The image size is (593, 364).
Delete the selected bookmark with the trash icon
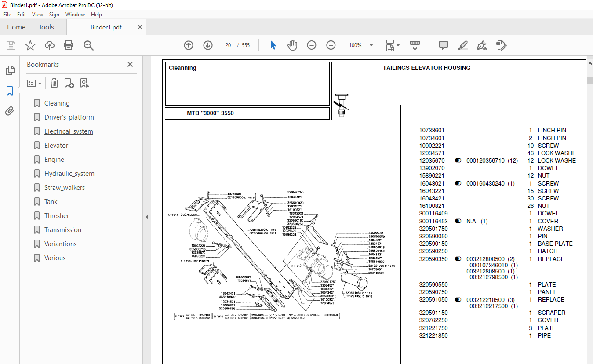coord(54,83)
